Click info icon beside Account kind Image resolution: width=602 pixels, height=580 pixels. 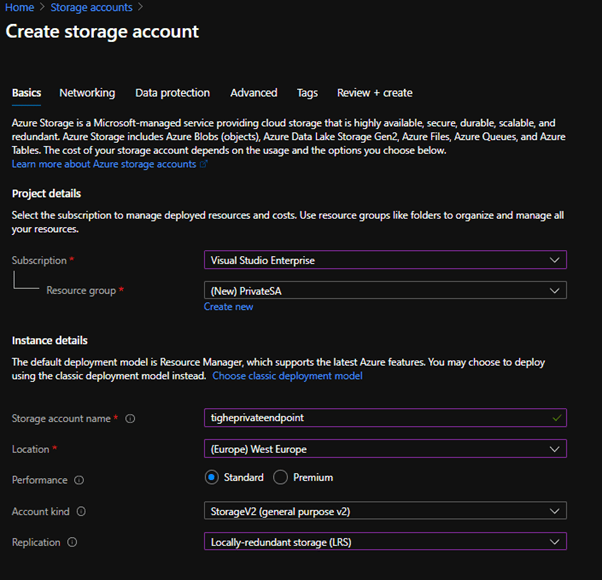point(81,512)
